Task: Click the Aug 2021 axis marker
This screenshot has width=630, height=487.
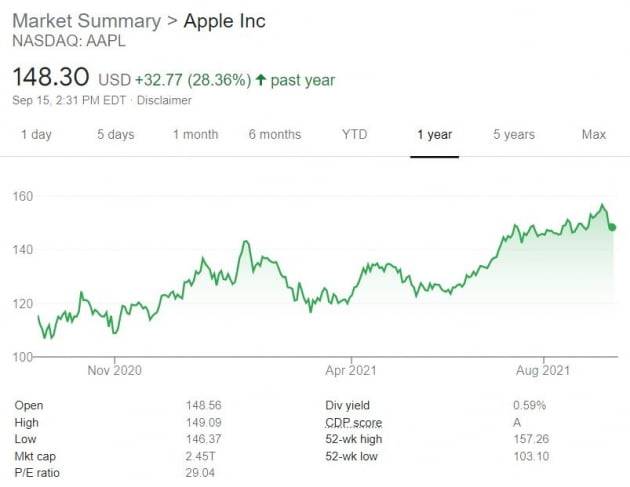Action: (x=543, y=371)
